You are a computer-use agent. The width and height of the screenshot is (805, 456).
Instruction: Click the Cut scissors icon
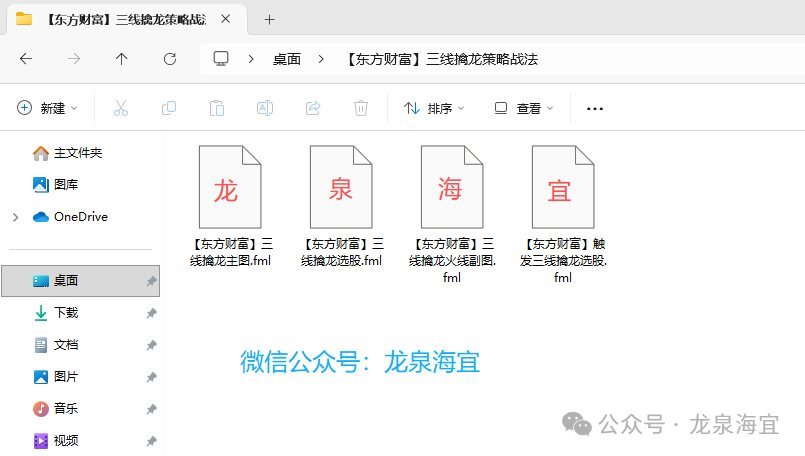121,108
